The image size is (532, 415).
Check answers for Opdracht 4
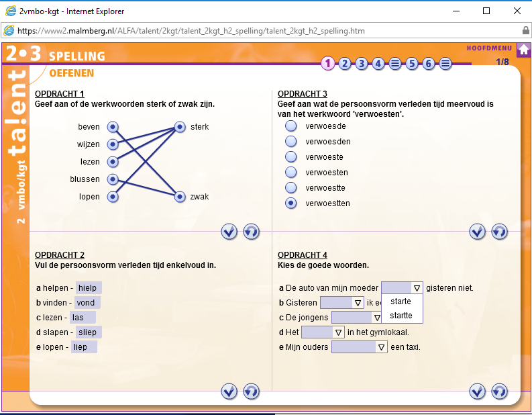point(477,391)
